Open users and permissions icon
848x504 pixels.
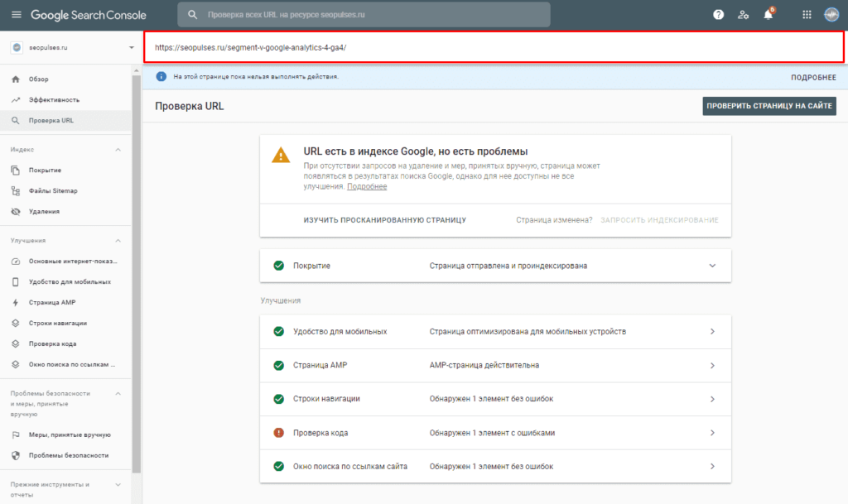(x=743, y=15)
